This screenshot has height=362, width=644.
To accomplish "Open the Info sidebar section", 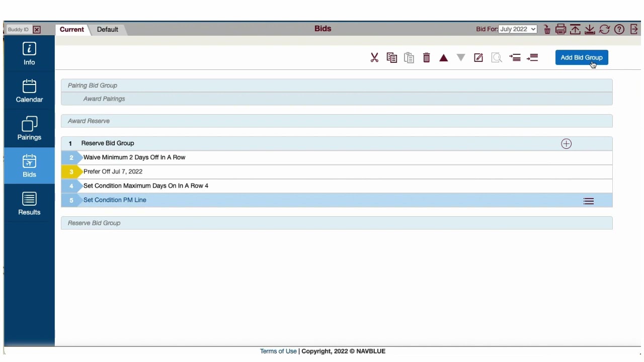I will point(29,54).
